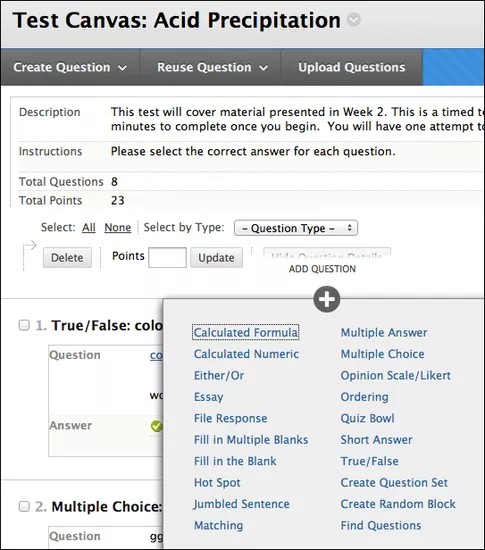Tick the checkbox for question 2 Multiple Choice
Screen dimensions: 485x550
[x=24, y=506]
